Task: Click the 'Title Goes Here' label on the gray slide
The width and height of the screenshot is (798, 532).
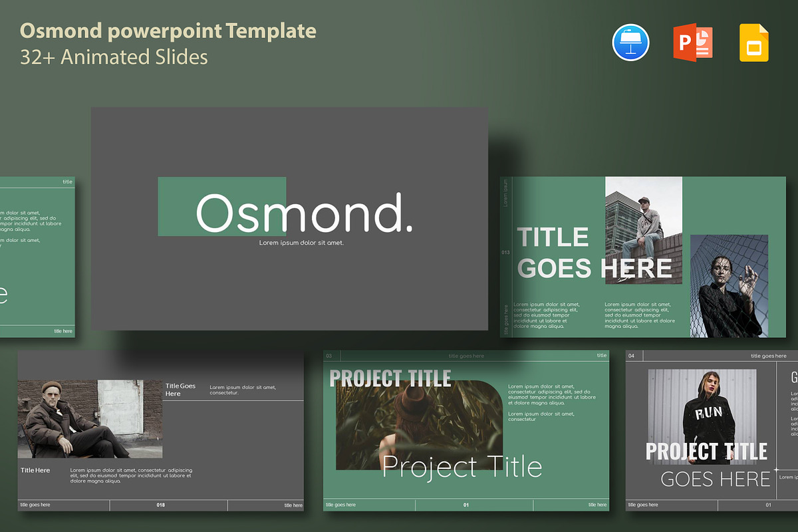Action: [180, 390]
